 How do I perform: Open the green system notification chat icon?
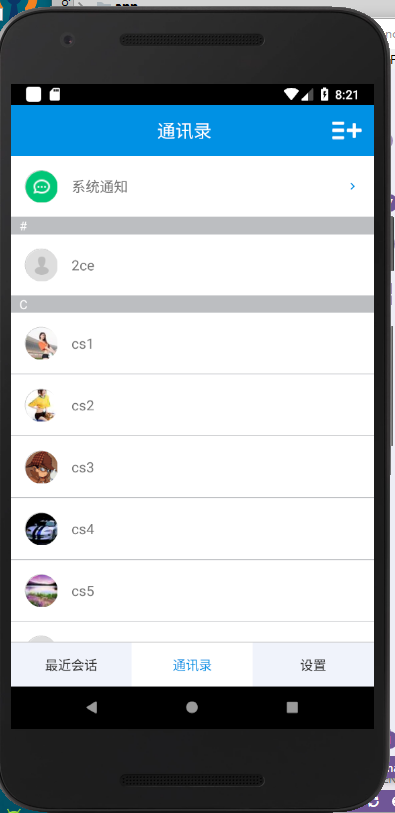pyautogui.click(x=41, y=187)
